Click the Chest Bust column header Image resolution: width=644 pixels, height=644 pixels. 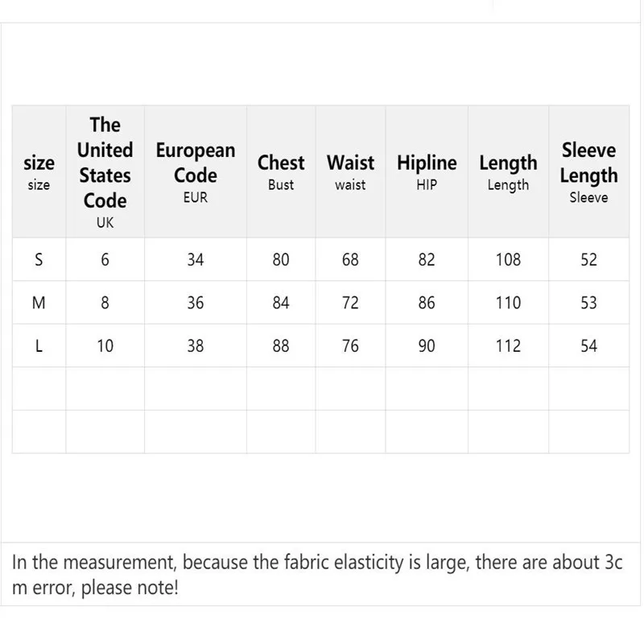coord(281,171)
